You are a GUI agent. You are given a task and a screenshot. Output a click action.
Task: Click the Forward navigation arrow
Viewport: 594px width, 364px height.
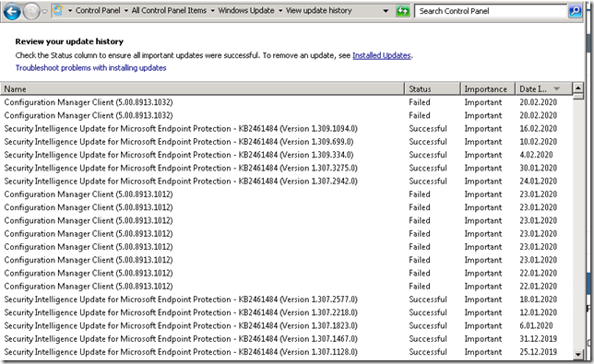pyautogui.click(x=31, y=12)
